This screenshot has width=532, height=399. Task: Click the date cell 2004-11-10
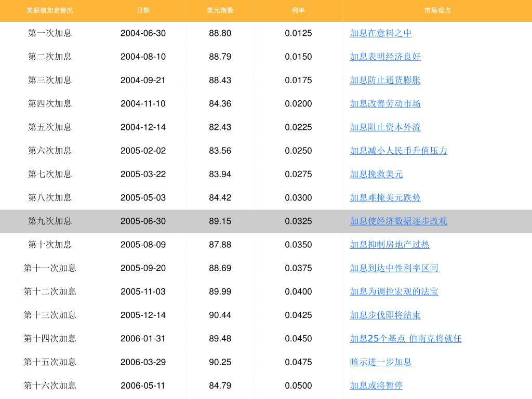click(x=143, y=103)
